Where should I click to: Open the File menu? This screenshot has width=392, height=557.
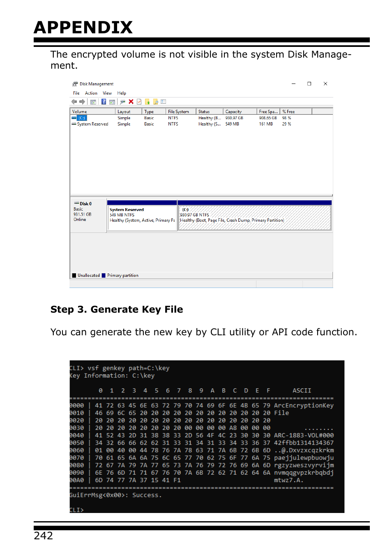(76, 93)
